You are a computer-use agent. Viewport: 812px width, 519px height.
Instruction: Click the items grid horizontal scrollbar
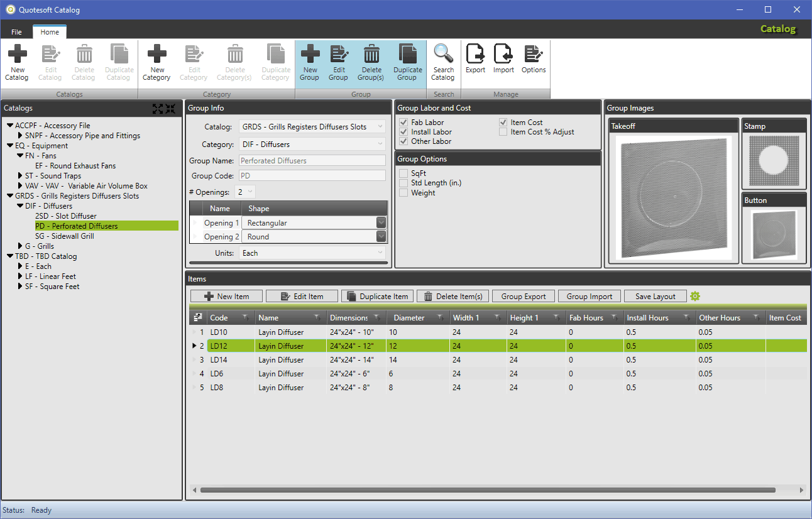[x=487, y=490]
